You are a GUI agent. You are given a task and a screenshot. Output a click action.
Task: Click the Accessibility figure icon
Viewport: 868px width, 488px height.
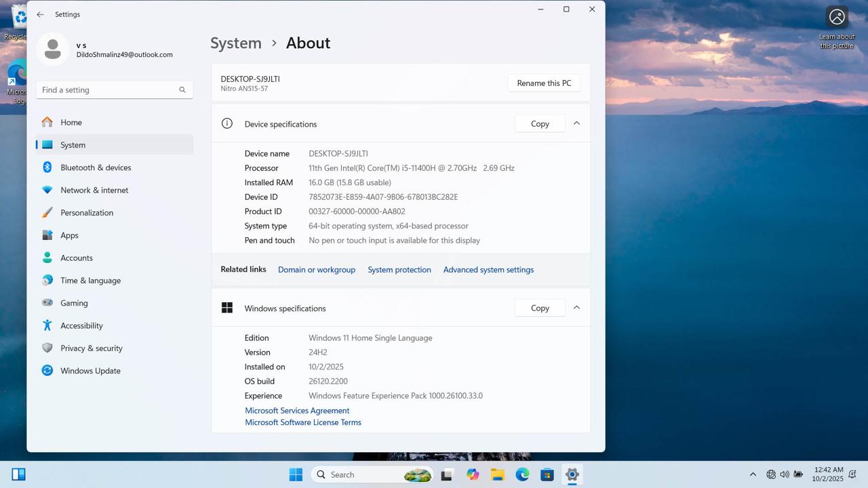tap(47, 325)
